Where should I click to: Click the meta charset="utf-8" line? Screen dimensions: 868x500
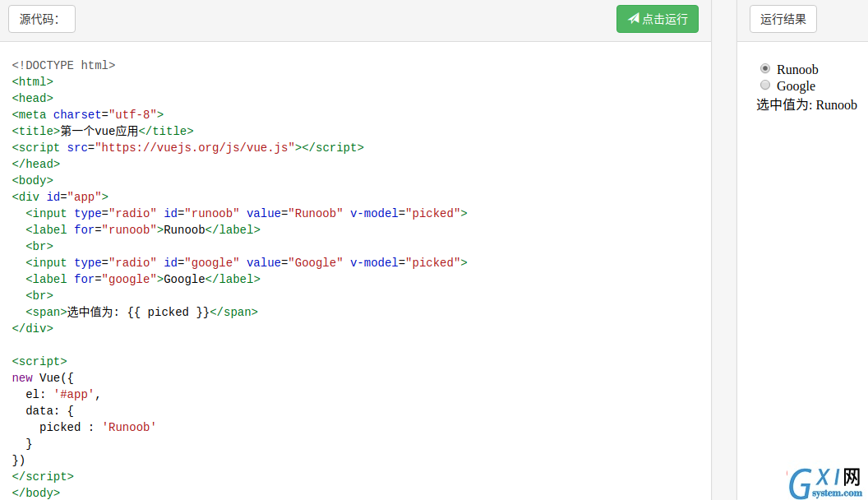[88, 114]
